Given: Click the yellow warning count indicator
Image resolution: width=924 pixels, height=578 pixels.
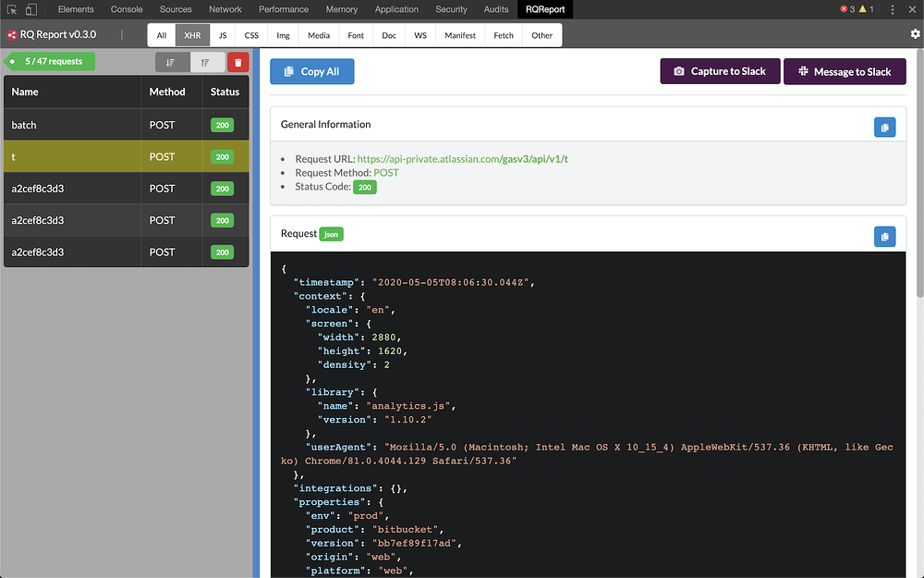Looking at the screenshot, I should tap(867, 9).
